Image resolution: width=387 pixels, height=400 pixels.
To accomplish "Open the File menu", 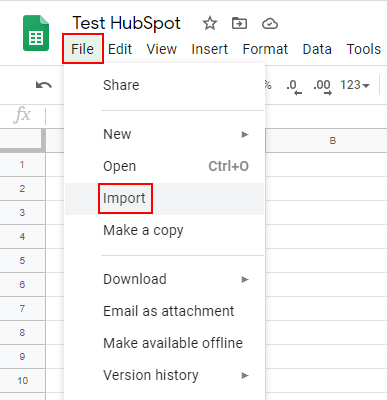I will 83,49.
